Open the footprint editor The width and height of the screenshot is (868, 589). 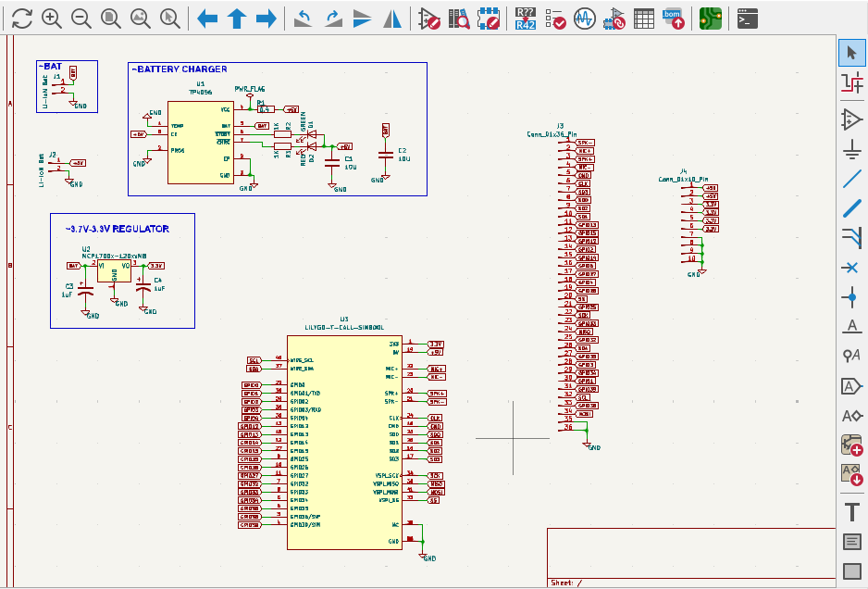click(x=489, y=18)
